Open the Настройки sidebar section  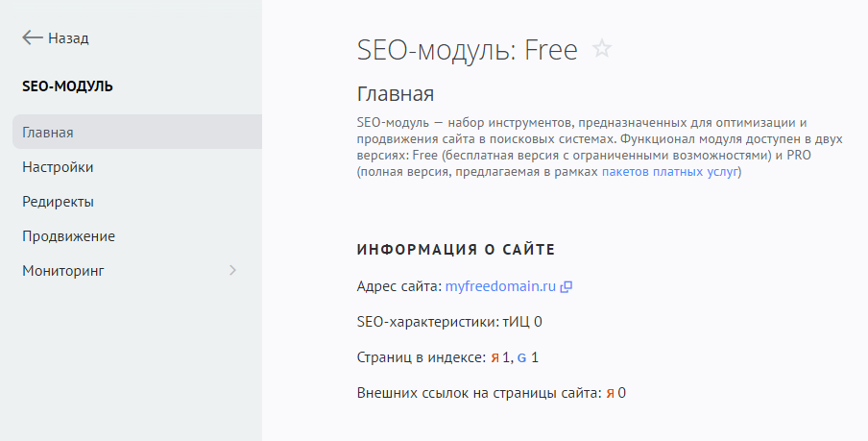pyautogui.click(x=58, y=167)
